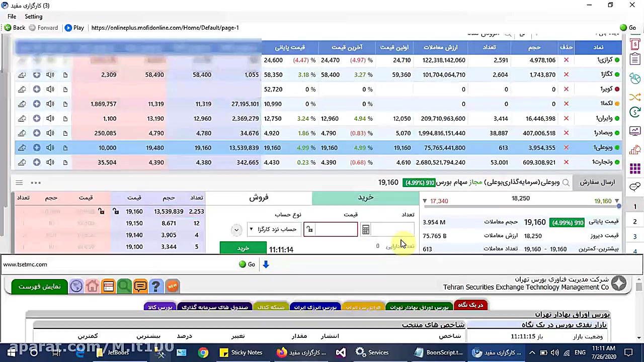Click the Go button beside www.tsetmc.com
Viewport: 644px width, 362px height.
click(247, 264)
